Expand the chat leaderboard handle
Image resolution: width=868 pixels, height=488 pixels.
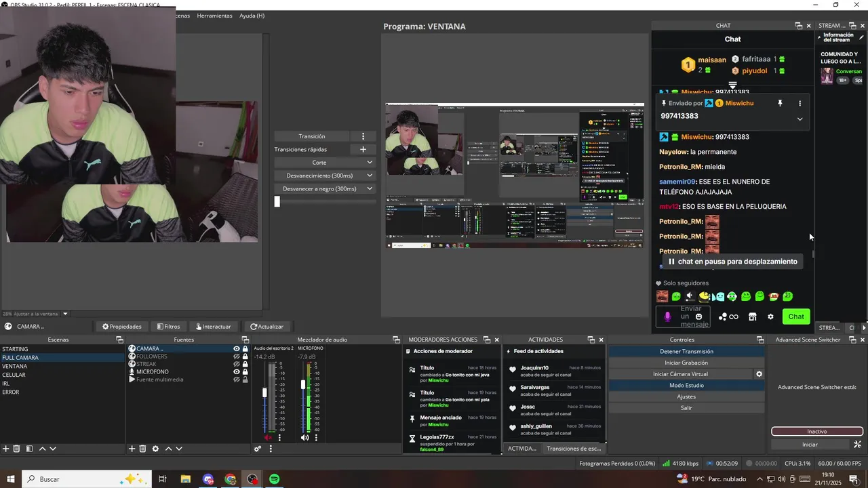(732, 85)
